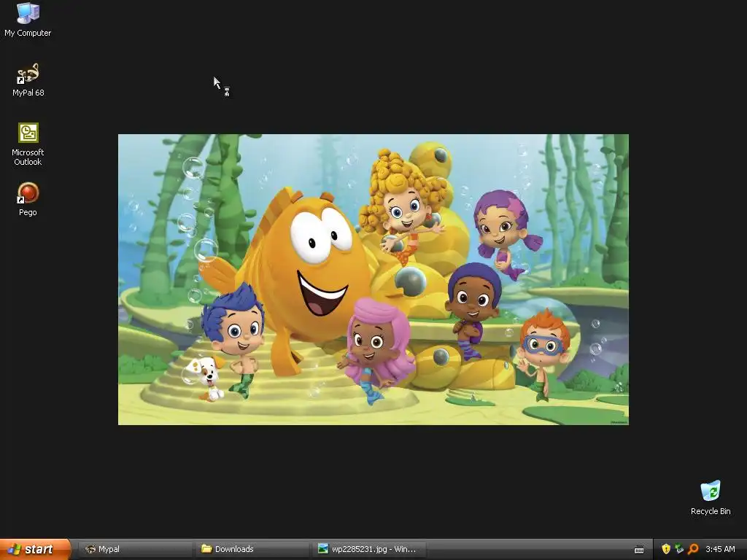This screenshot has height=560, width=747.
Task: Switch to the Mypal taskbar window
Action: tap(134, 549)
